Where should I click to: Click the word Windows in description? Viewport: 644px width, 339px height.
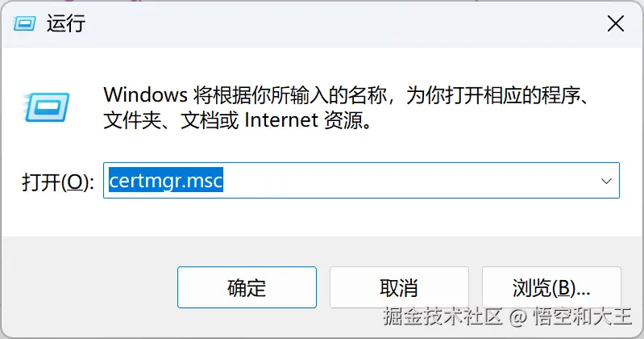point(145,95)
